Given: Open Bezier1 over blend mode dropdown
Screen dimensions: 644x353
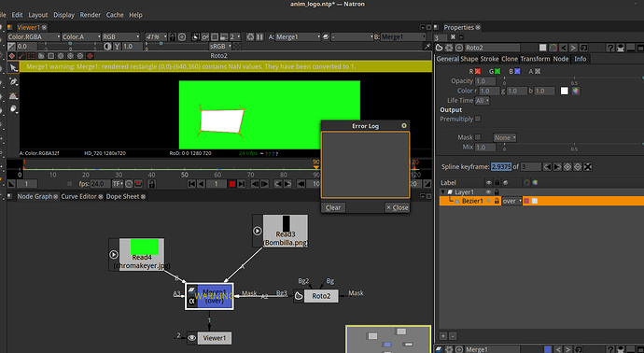Looking at the screenshot, I should pyautogui.click(x=511, y=201).
